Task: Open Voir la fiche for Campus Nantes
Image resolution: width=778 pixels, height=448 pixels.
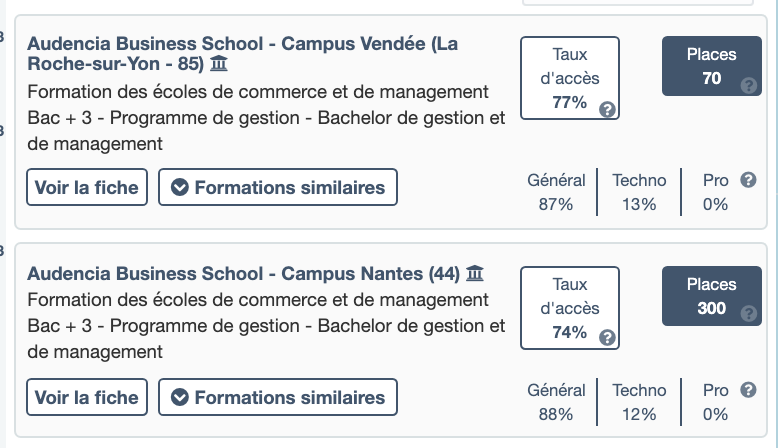Action: tap(88, 397)
